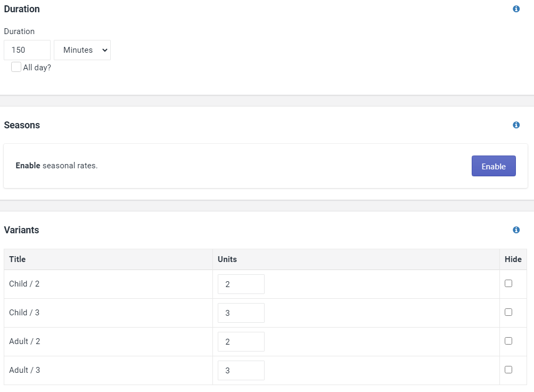This screenshot has height=392, width=534.
Task: Click the 'All day?' label text
Action: (37, 68)
